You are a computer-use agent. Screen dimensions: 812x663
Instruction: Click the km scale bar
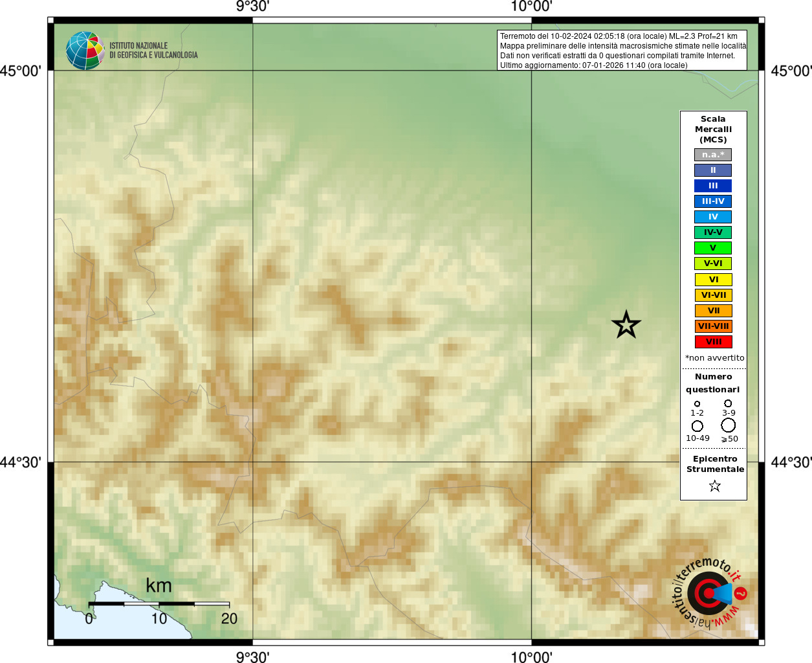pyautogui.click(x=159, y=603)
